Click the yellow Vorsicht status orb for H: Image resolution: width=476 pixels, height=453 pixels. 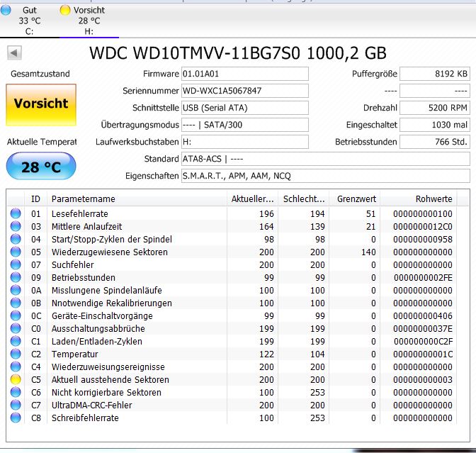65,10
